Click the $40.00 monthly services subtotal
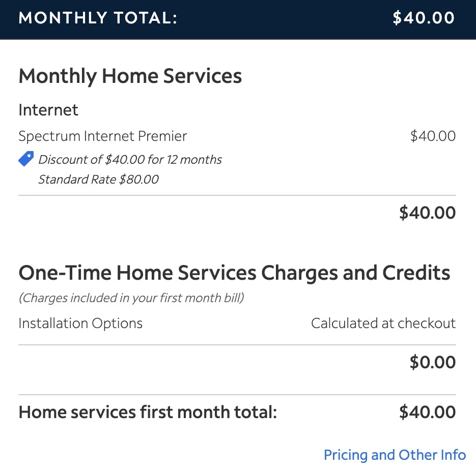The height and width of the screenshot is (473, 476). coord(427,213)
